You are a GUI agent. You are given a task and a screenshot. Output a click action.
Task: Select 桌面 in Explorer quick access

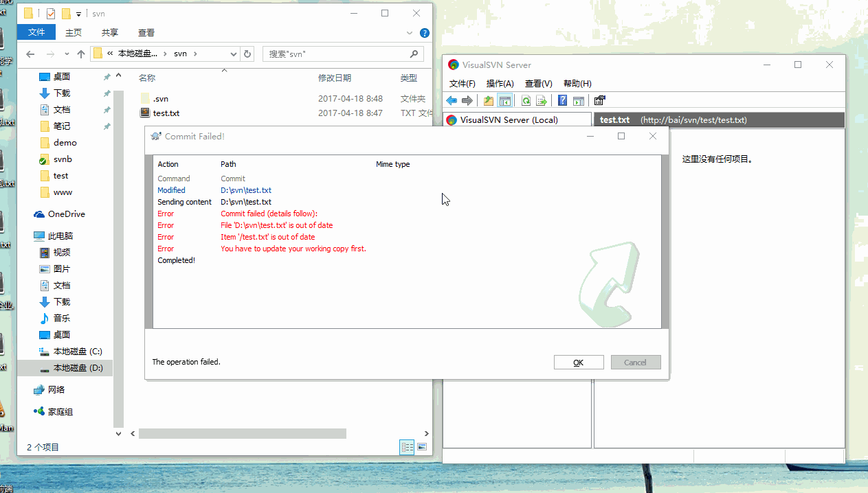(x=62, y=77)
